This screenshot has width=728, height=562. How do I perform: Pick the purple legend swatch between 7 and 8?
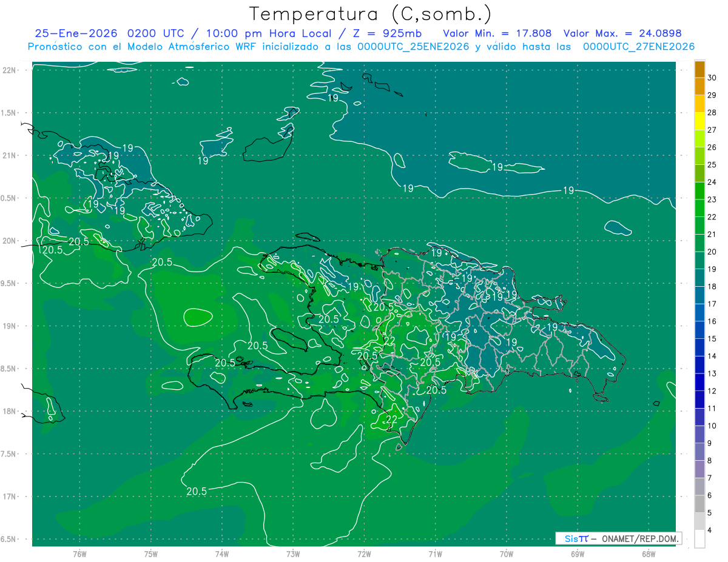pos(699,469)
